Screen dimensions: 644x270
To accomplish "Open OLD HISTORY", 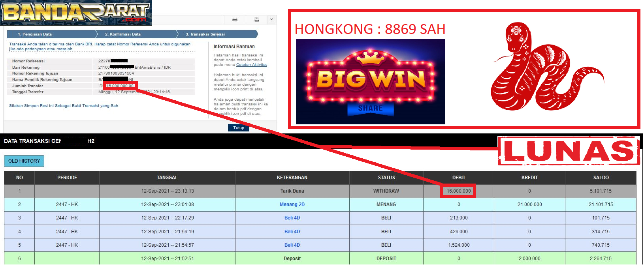I will coord(24,161).
